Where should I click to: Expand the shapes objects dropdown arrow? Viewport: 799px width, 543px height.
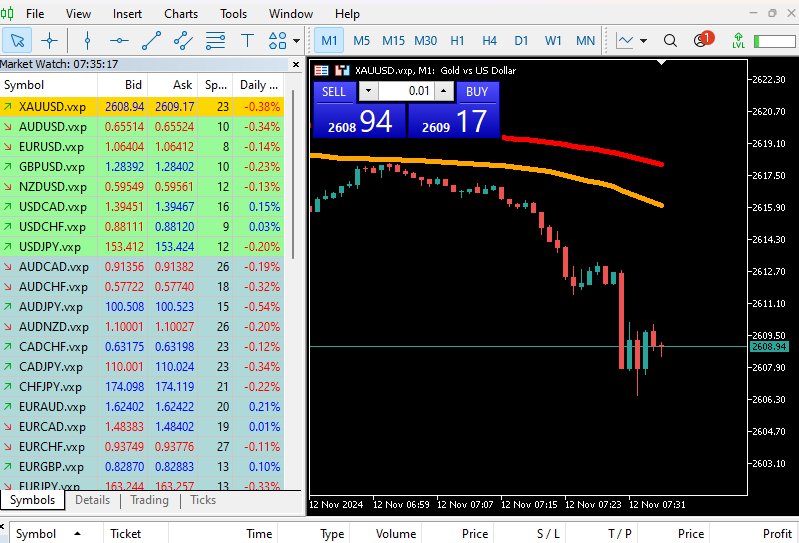pos(297,41)
